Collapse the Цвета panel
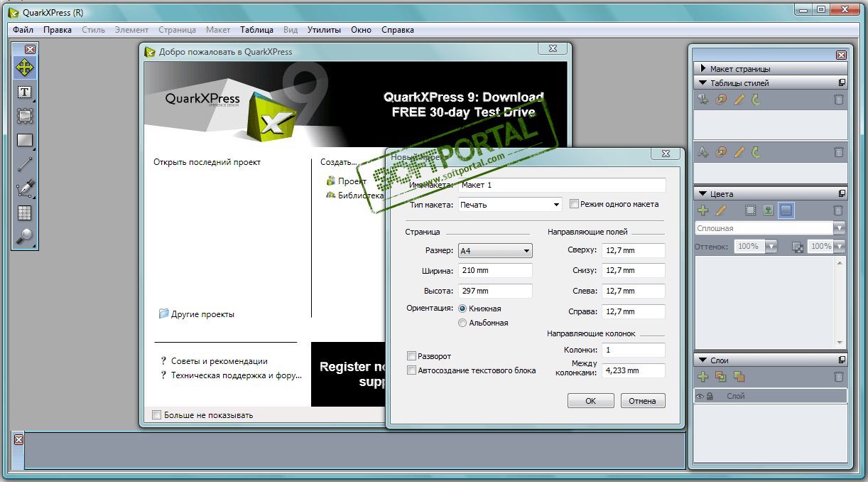Image resolution: width=868 pixels, height=482 pixels. (703, 194)
